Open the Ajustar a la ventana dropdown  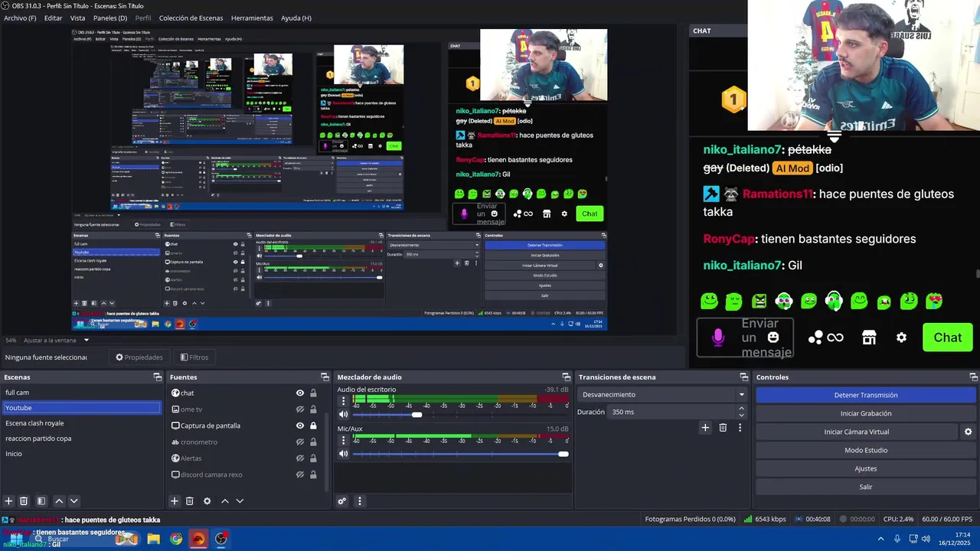(57, 340)
